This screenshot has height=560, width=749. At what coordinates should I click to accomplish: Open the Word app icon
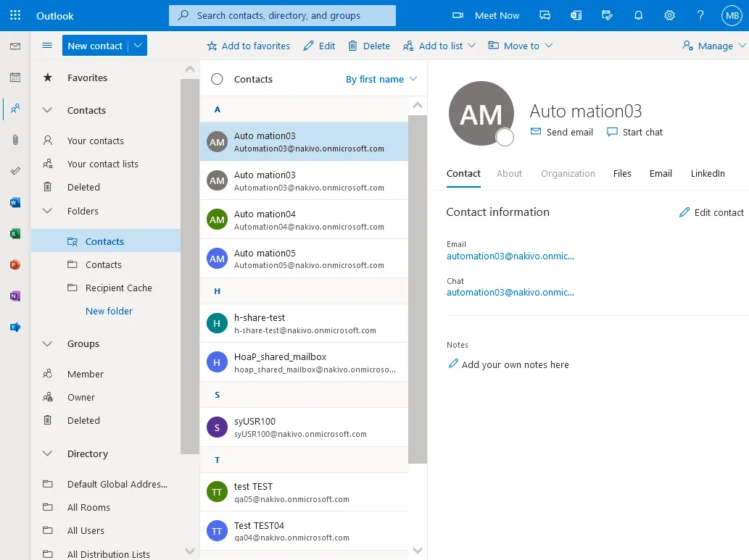(15, 203)
